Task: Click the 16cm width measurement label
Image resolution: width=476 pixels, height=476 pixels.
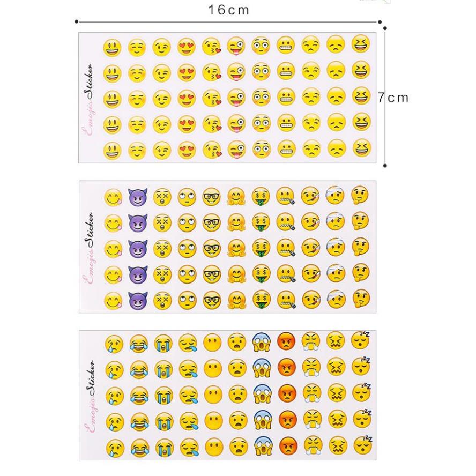Action: [x=228, y=10]
